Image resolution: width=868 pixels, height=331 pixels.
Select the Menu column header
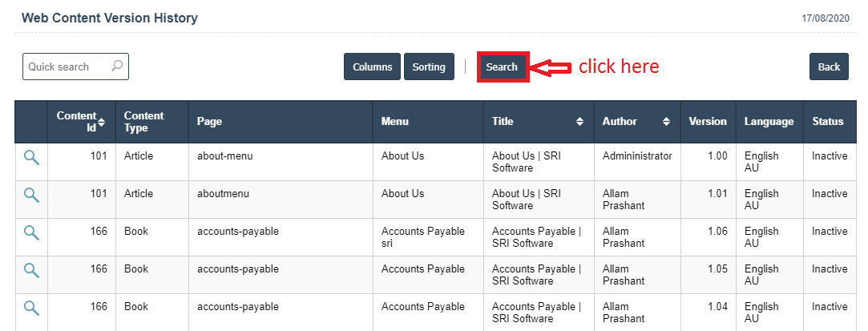[x=395, y=122]
